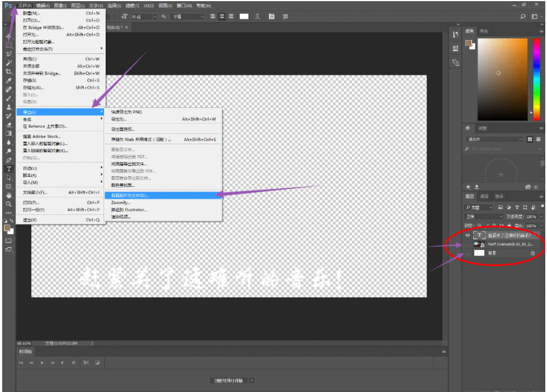
Task: Switch to the 通道 tab in layers panel
Action: click(x=485, y=196)
